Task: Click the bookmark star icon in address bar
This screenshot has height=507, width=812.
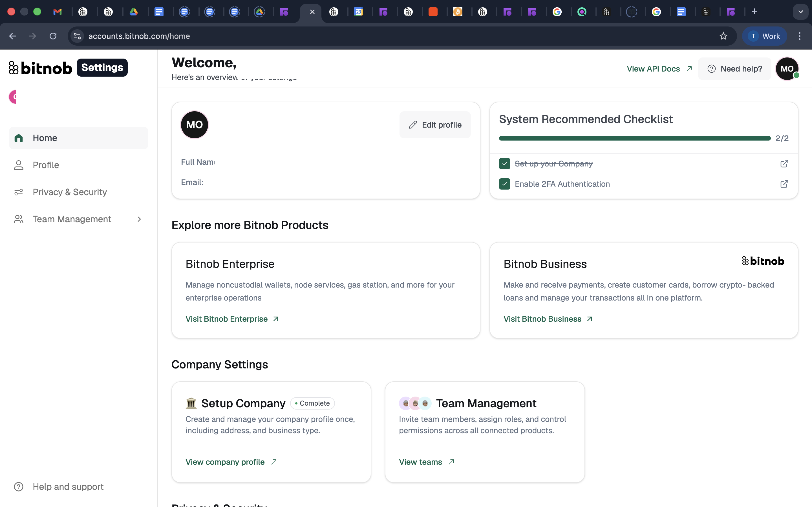Action: click(723, 36)
